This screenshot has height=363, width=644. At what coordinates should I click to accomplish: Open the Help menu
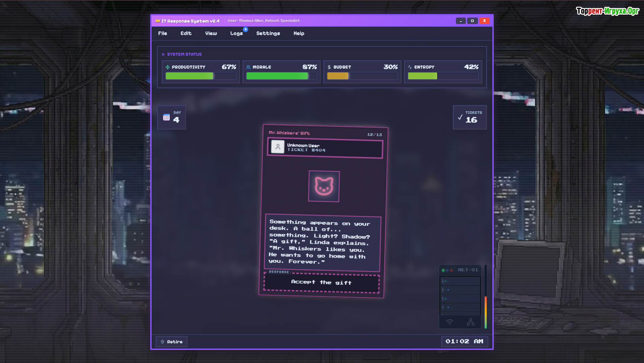click(x=299, y=33)
